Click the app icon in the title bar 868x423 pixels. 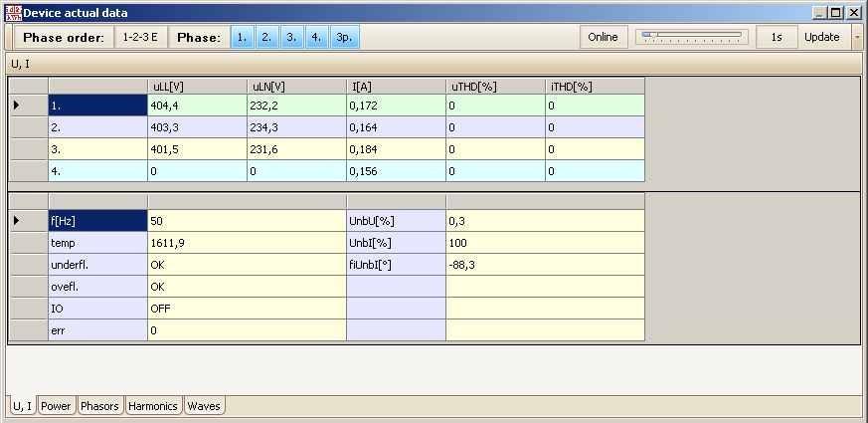pos(13,12)
